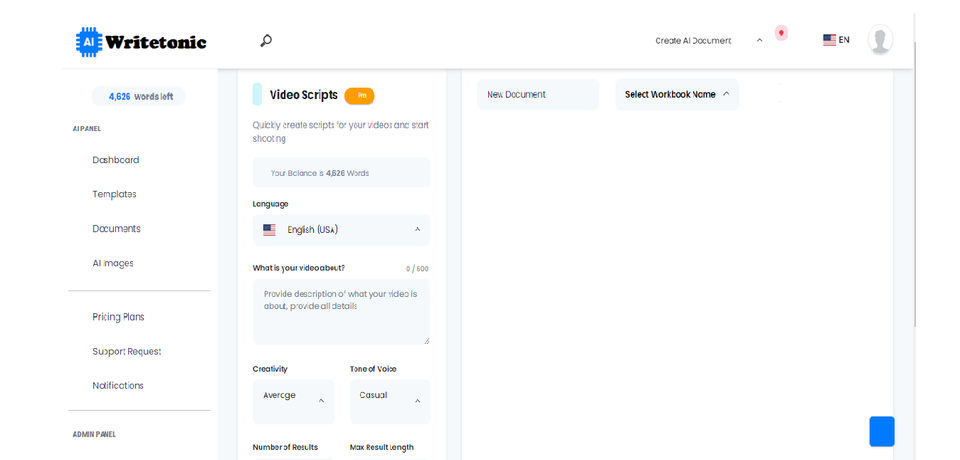
Task: Expand the Select Workbook Name dropdown
Action: coord(677,94)
